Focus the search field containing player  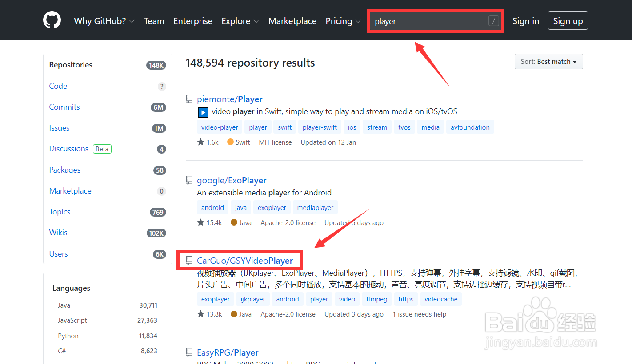point(436,21)
